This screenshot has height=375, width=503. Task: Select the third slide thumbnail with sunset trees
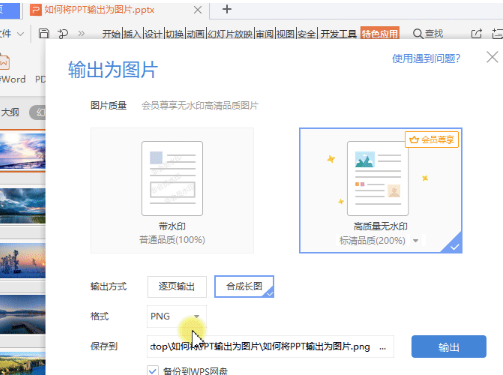tap(23, 260)
